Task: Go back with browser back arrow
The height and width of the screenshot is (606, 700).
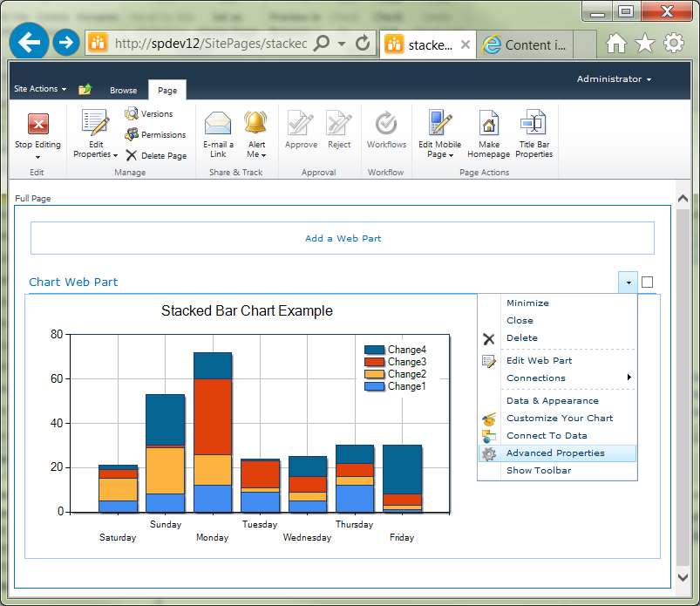Action: 29,43
